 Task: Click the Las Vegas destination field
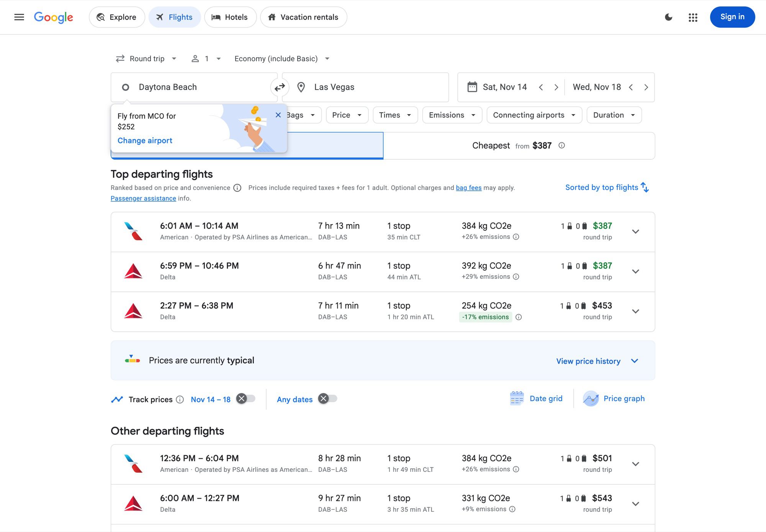[365, 87]
